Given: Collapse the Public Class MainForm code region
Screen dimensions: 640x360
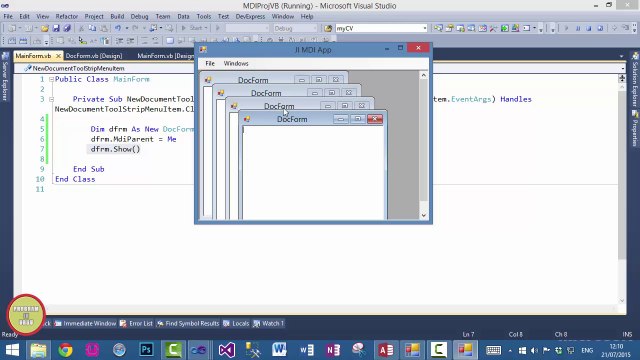Looking at the screenshot, I should click(51, 79).
